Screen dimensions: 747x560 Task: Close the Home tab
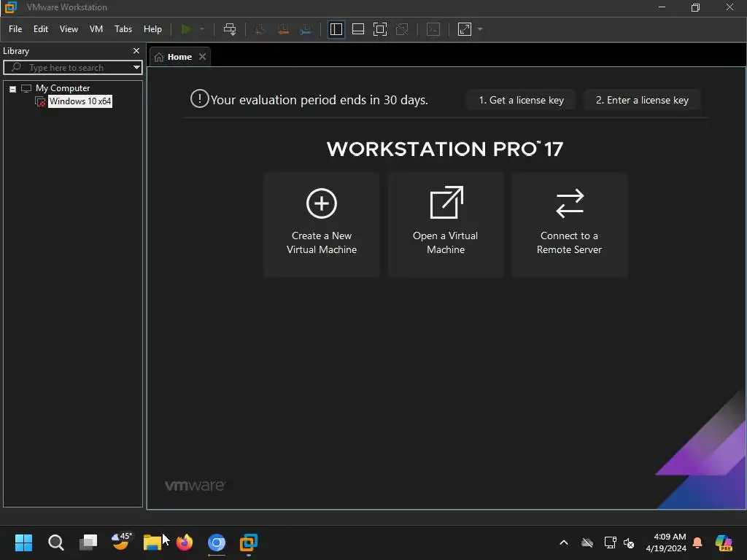coord(203,57)
